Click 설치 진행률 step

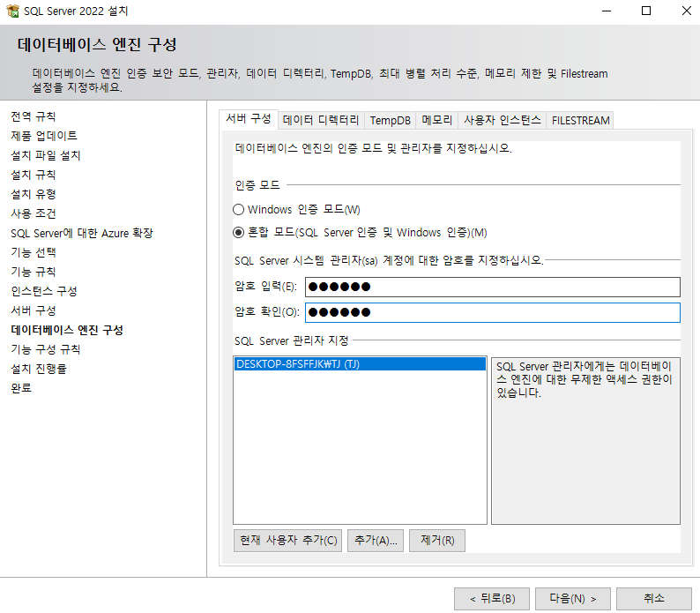click(x=39, y=369)
